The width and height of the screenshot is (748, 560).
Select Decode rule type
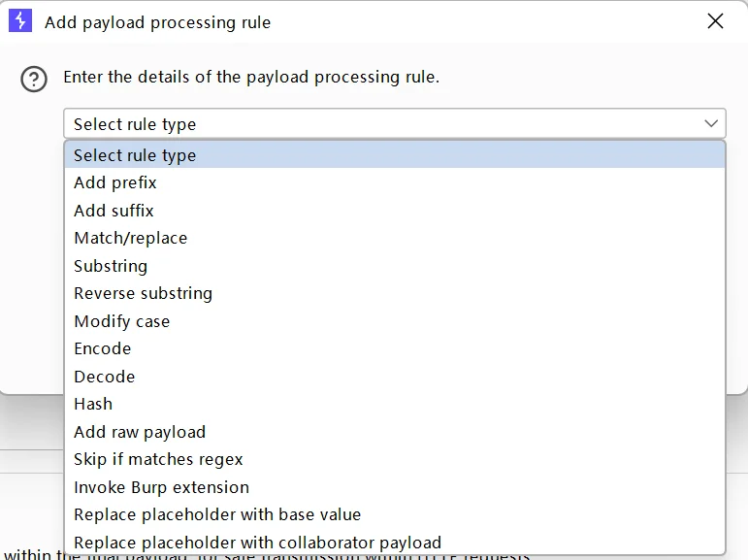coord(104,377)
